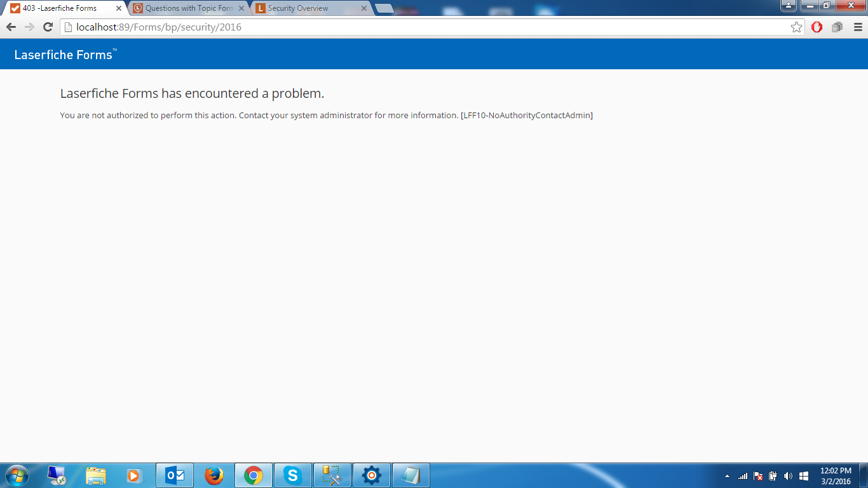Open the database tools taskbar icon
Image resolution: width=868 pixels, height=488 pixels.
pyautogui.click(x=332, y=475)
